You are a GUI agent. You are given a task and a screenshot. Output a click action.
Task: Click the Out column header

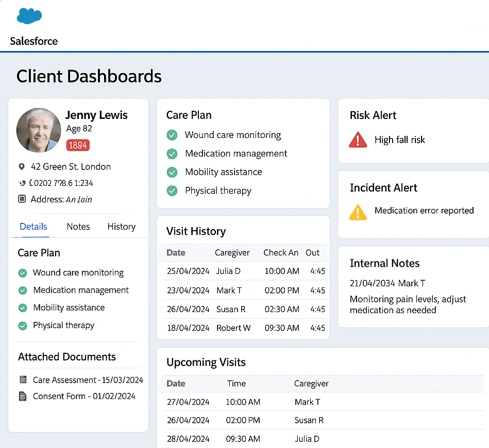tap(312, 252)
